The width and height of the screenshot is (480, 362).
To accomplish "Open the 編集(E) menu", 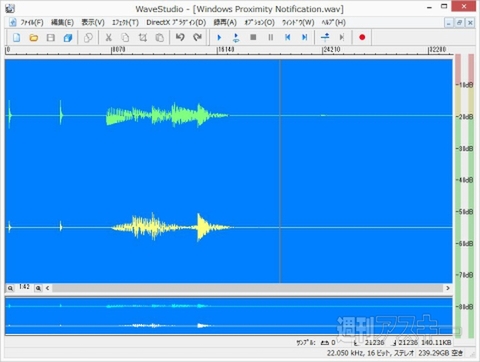I will (x=62, y=22).
